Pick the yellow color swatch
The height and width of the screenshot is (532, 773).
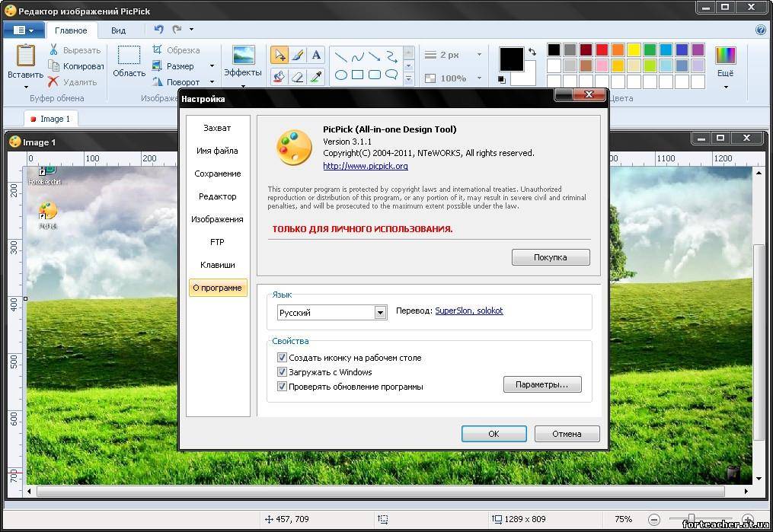pyautogui.click(x=634, y=49)
